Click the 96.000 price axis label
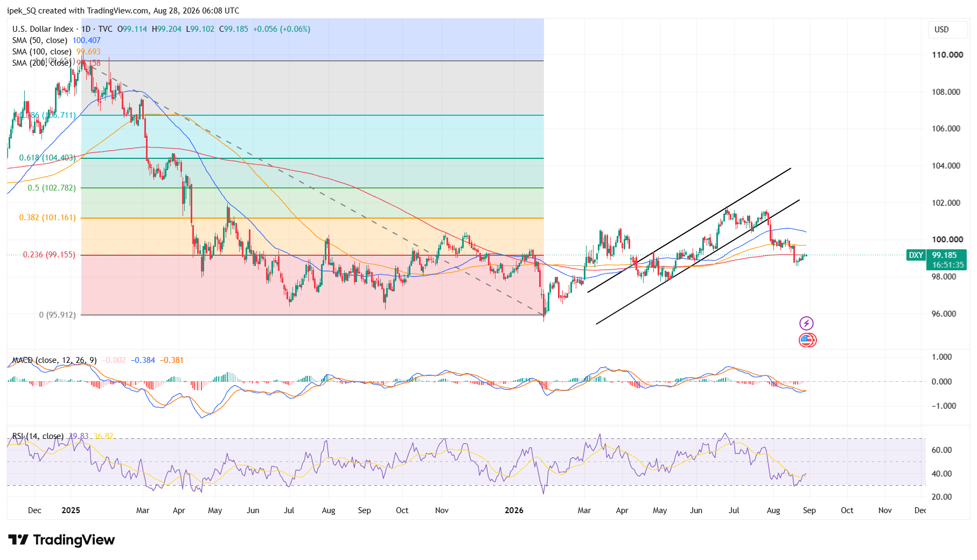 pyautogui.click(x=944, y=314)
